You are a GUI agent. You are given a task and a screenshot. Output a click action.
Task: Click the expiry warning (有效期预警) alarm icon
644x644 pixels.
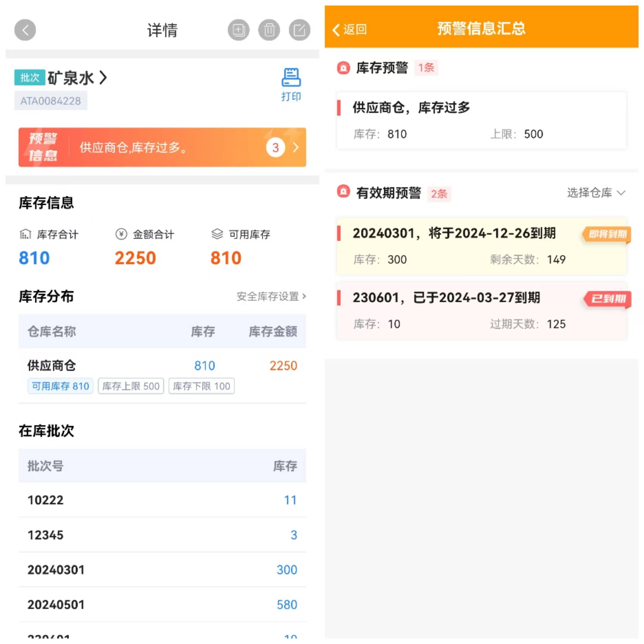point(343,192)
